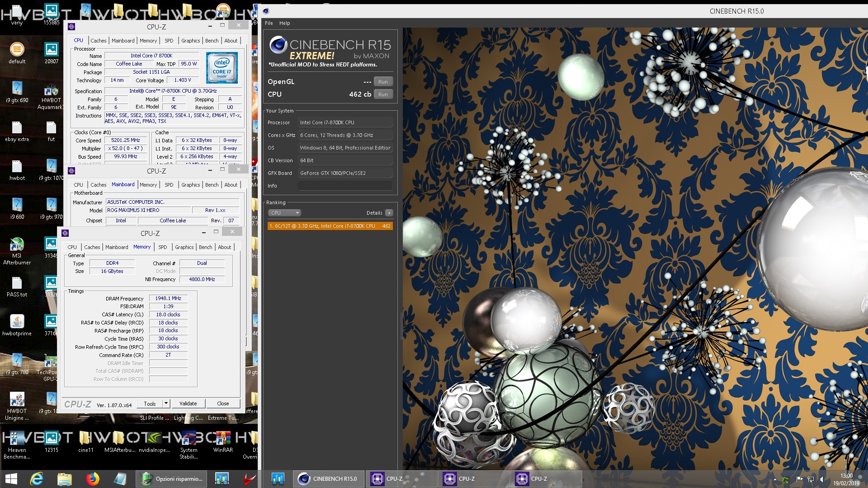Viewport: 868px width, 488px height.
Task: Open the Heaven Benchmark desktop icon
Action: (17, 445)
